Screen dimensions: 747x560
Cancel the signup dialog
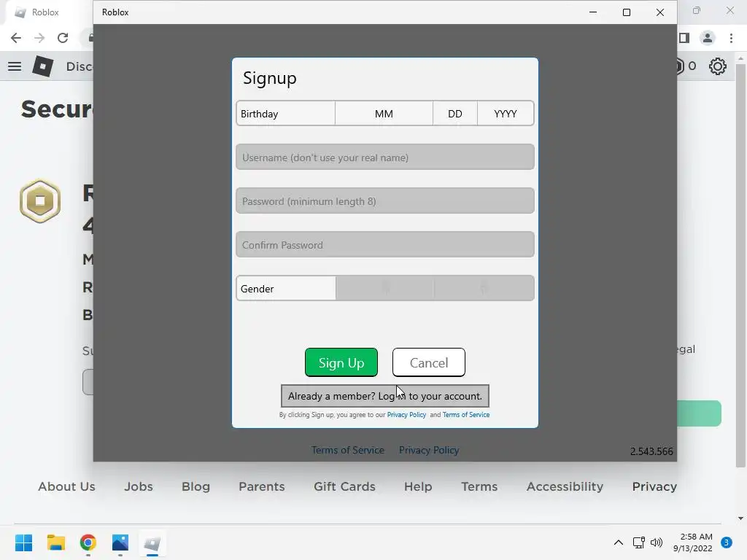pyautogui.click(x=429, y=362)
